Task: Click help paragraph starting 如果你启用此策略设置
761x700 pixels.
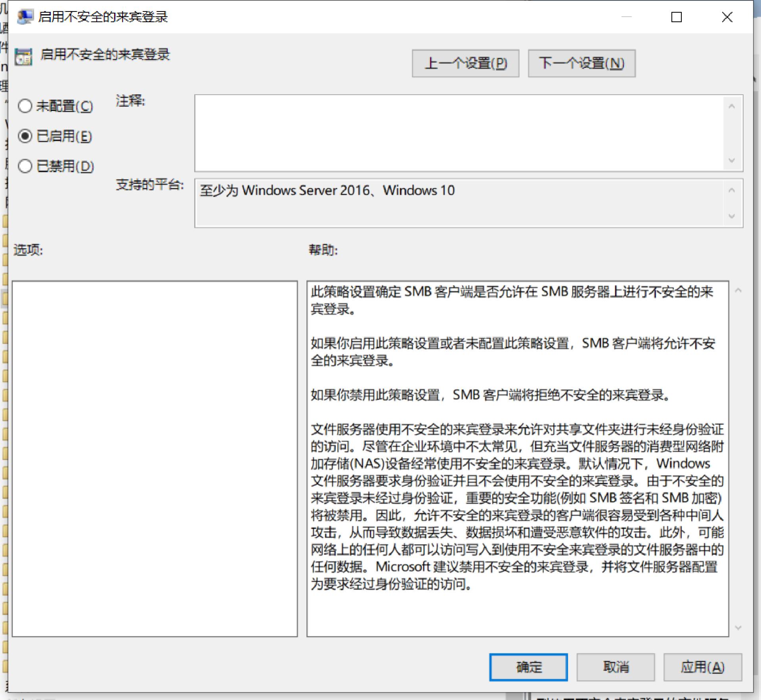Action: 513,352
